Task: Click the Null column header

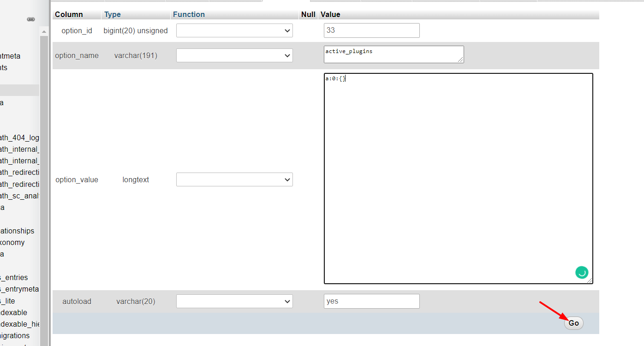Action: tap(308, 14)
